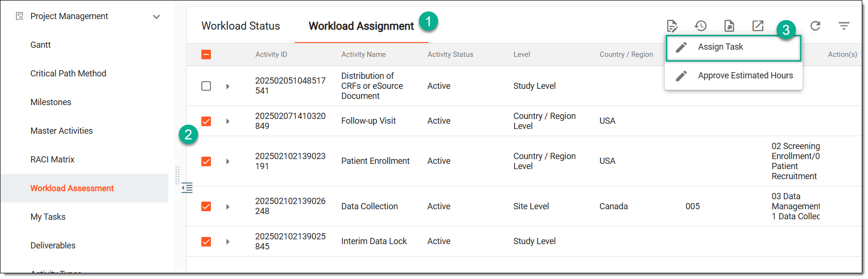The height and width of the screenshot is (279, 868).
Task: Expand the Follow-up Visit row
Action: click(228, 121)
